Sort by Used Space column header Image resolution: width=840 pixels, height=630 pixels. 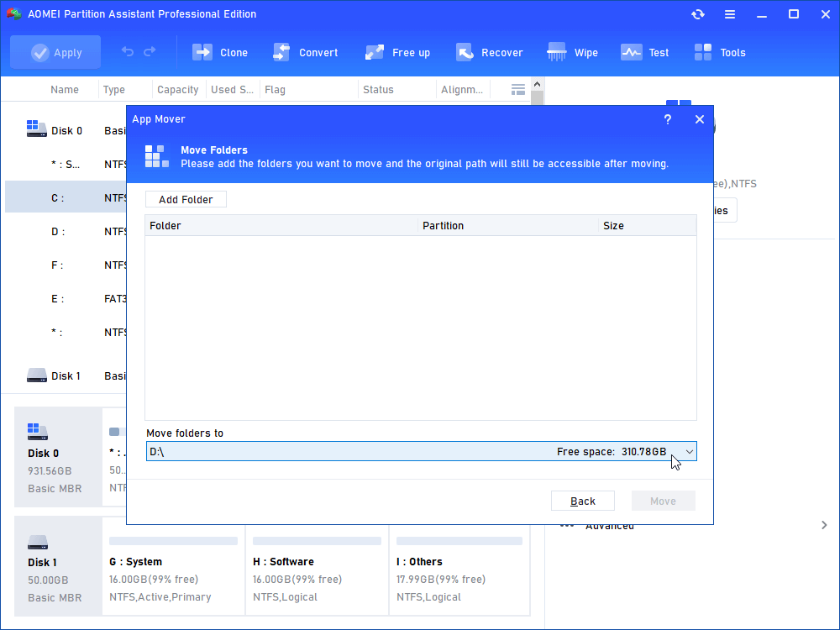(x=232, y=90)
